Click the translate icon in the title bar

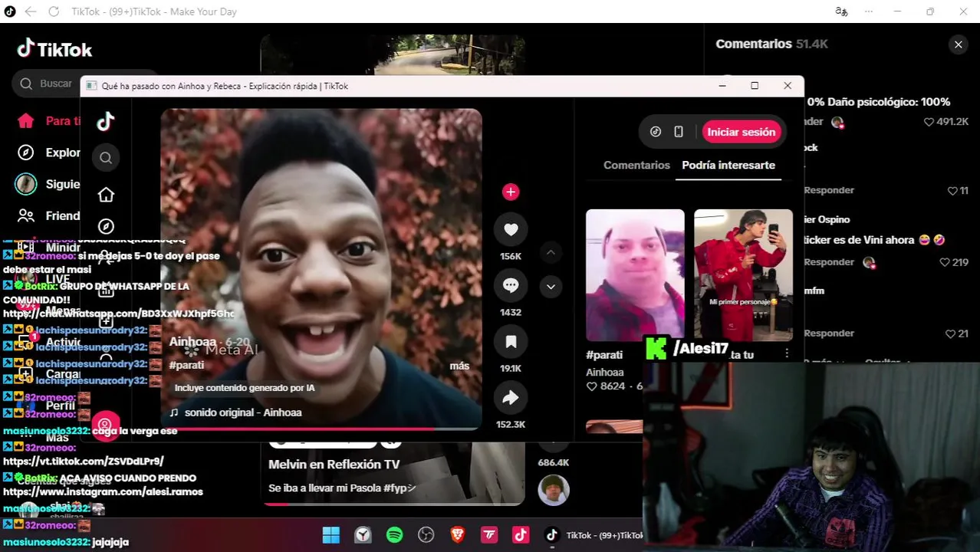pyautogui.click(x=841, y=11)
